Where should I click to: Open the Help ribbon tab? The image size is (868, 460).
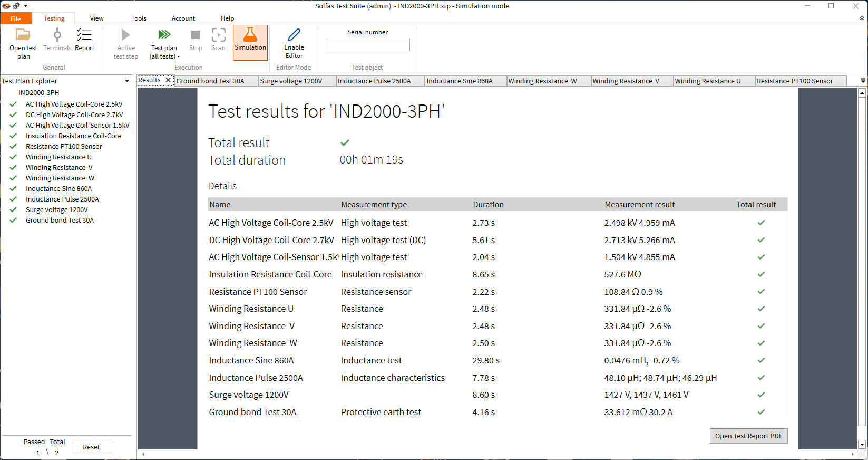tap(227, 18)
